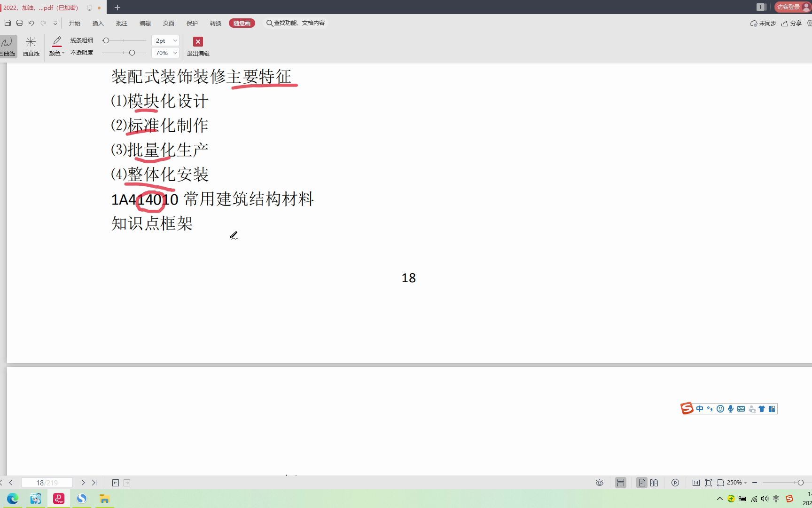Click the 分享 share button
The image size is (812, 508).
click(x=791, y=23)
